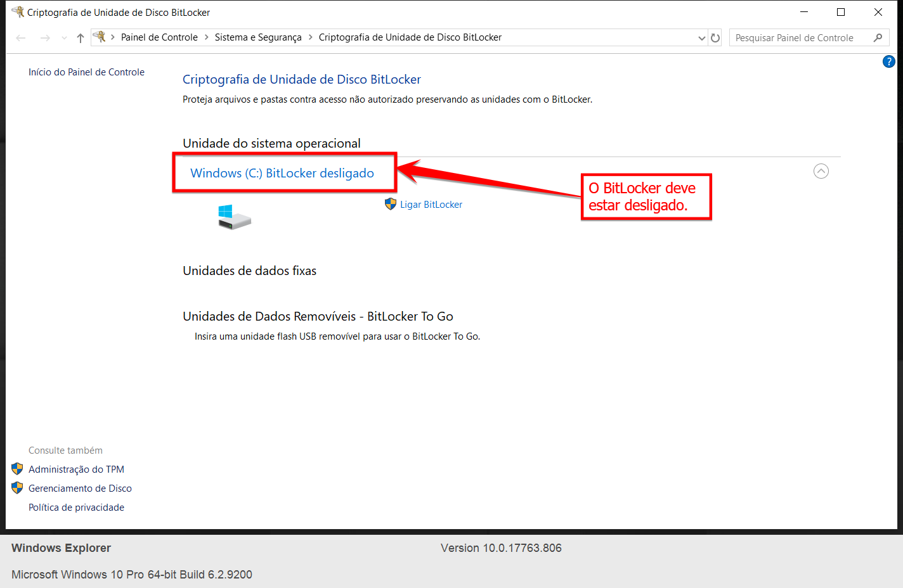Image resolution: width=903 pixels, height=588 pixels.
Task: Open Administração do TPM
Action: [x=76, y=470]
